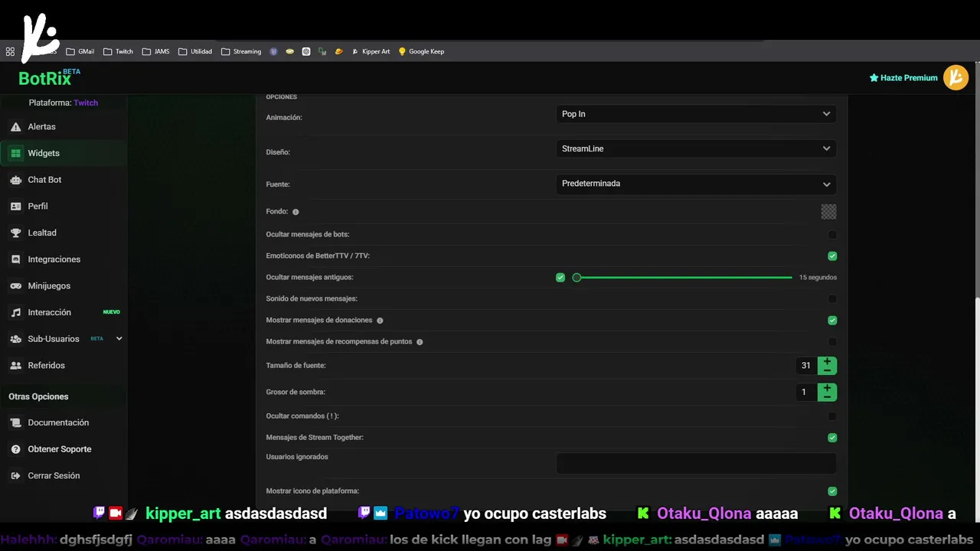Open the Utilidad bookmarks folder

tap(195, 52)
